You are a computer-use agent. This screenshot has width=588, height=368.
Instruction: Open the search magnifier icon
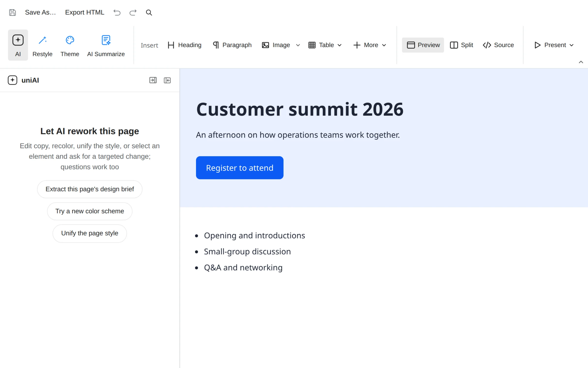(x=149, y=12)
